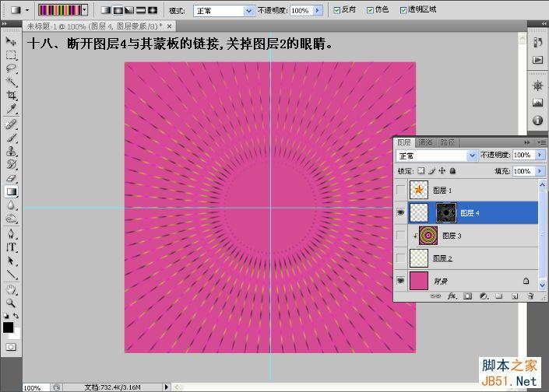Open the layer style fx menu
Screen dimensions: 549x392
coord(452,296)
